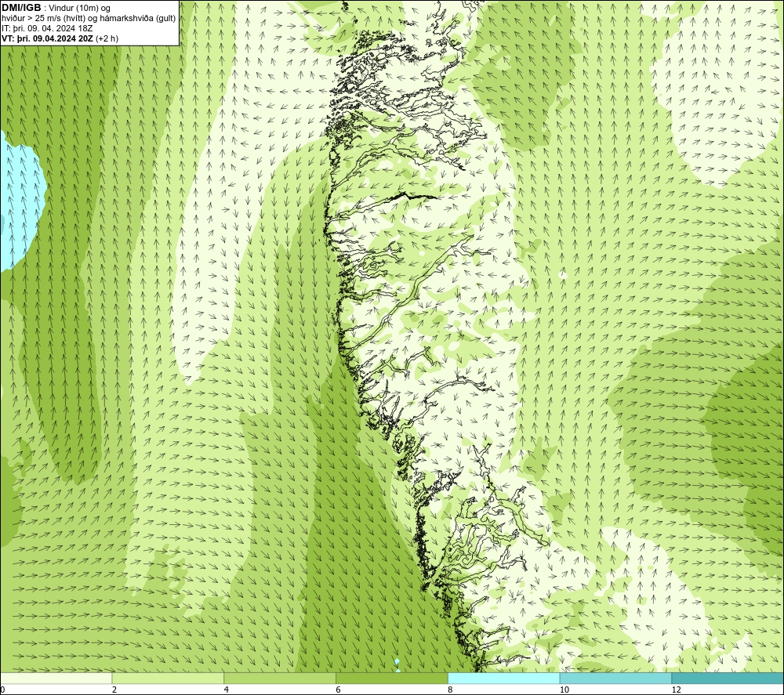Pick the darkest teal segment above 12 m/s
784x695 pixels.
728,678
